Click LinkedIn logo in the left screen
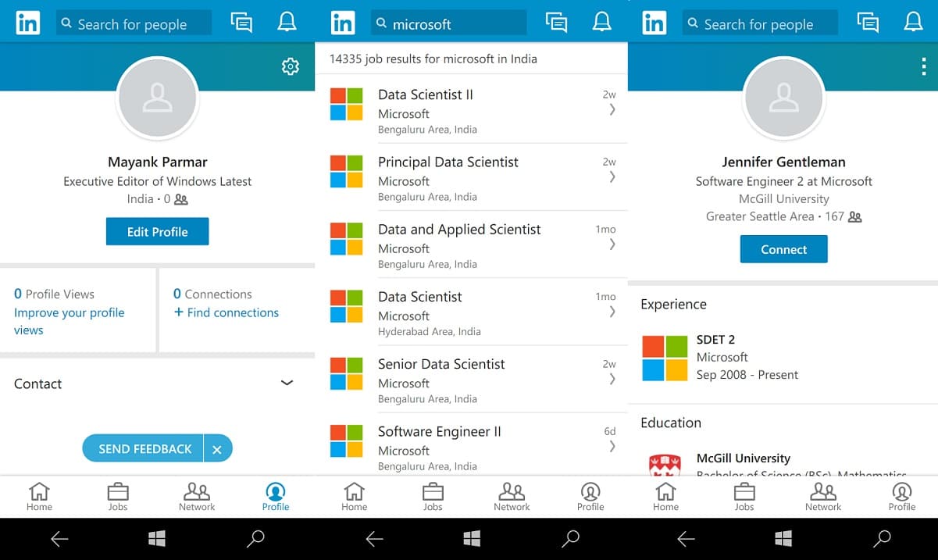The image size is (938, 560). (28, 23)
